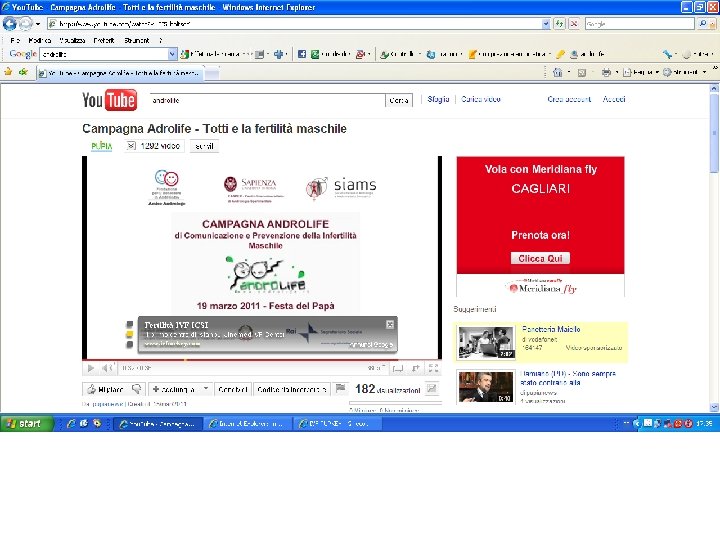The image size is (720, 540).
Task: Click the flag report video icon
Action: [x=340, y=389]
